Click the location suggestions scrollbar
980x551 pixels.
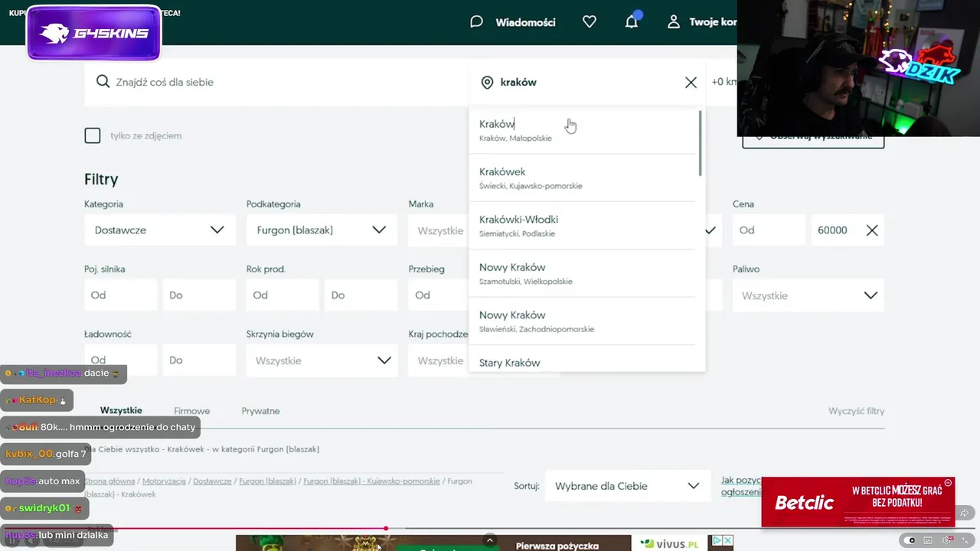(700, 143)
